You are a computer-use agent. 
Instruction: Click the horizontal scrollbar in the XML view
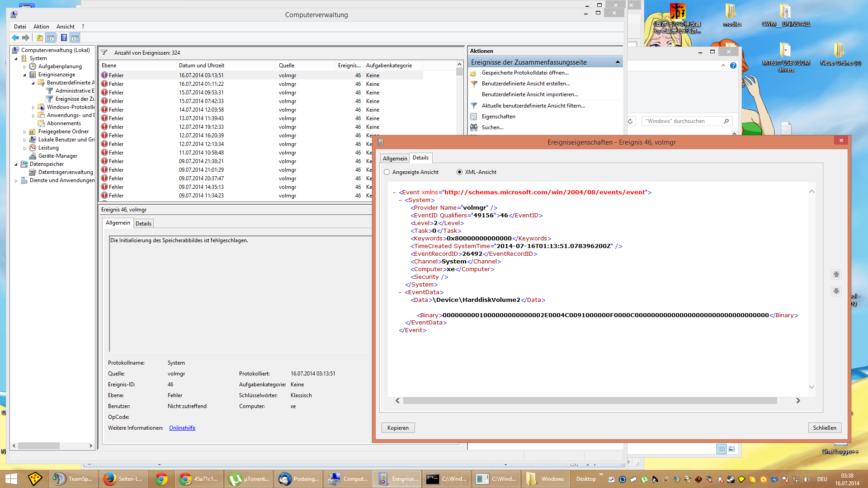click(x=590, y=401)
